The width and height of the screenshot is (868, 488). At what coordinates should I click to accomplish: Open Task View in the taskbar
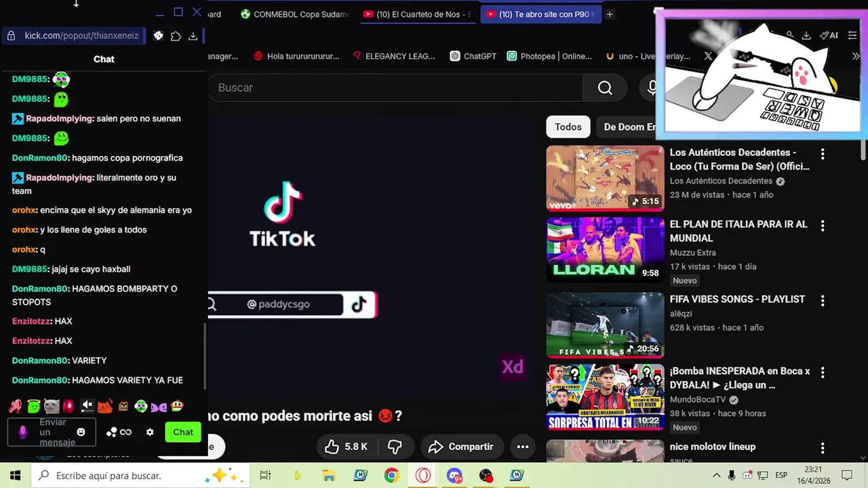tap(265, 475)
